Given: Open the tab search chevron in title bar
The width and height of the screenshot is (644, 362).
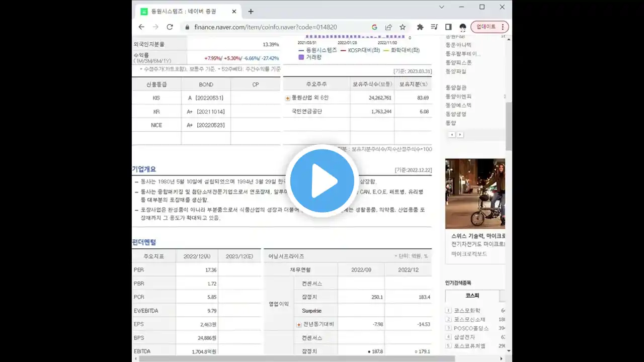Looking at the screenshot, I should coord(442,7).
